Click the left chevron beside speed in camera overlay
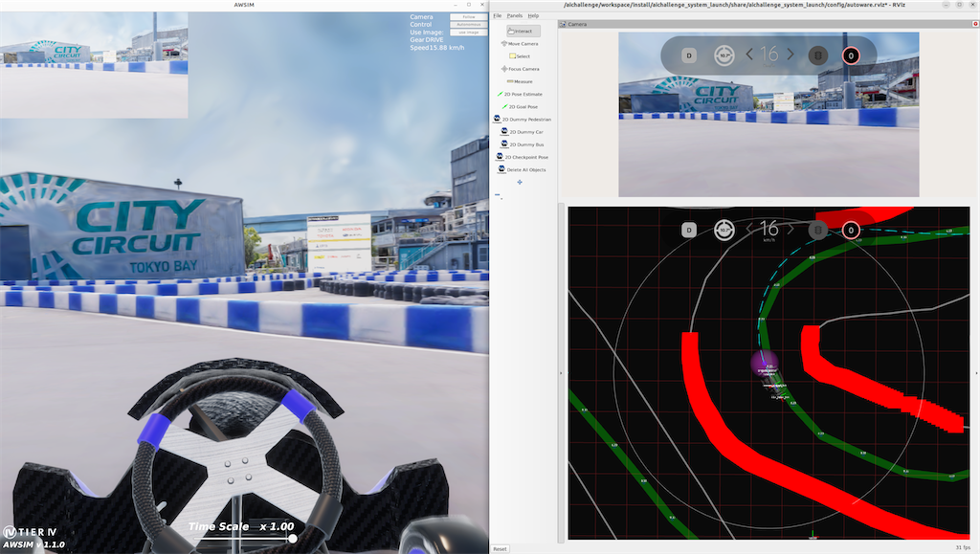The width and height of the screenshot is (980, 554). coord(749,55)
